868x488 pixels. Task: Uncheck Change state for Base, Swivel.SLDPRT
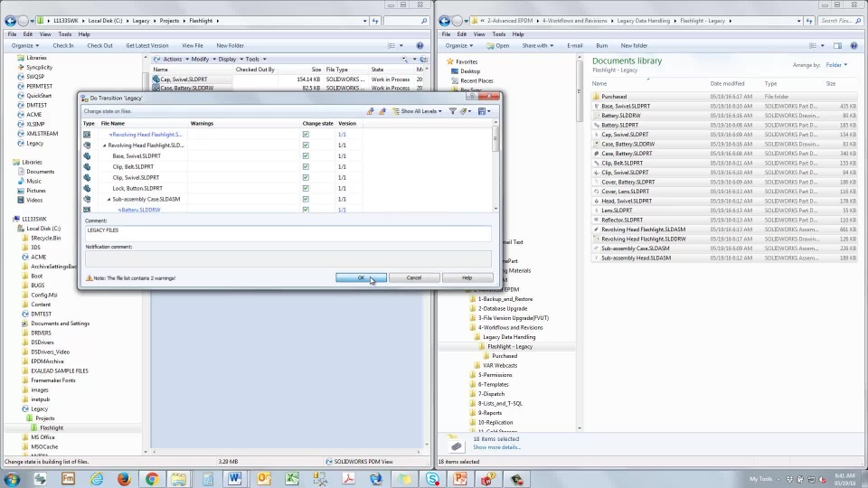coord(306,156)
